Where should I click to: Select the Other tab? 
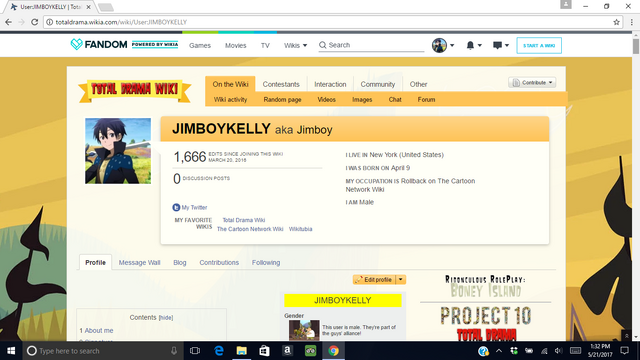418,84
